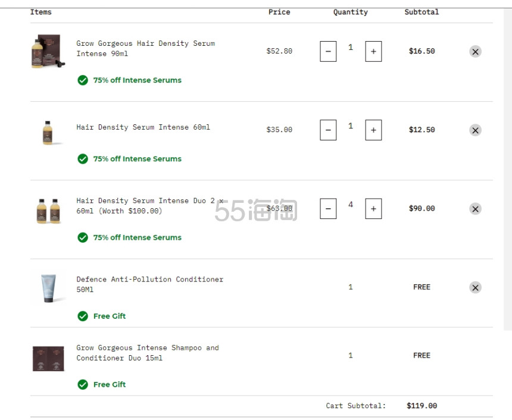
Task: Open Hair Density Serum Intense Duo link
Action: click(150, 206)
